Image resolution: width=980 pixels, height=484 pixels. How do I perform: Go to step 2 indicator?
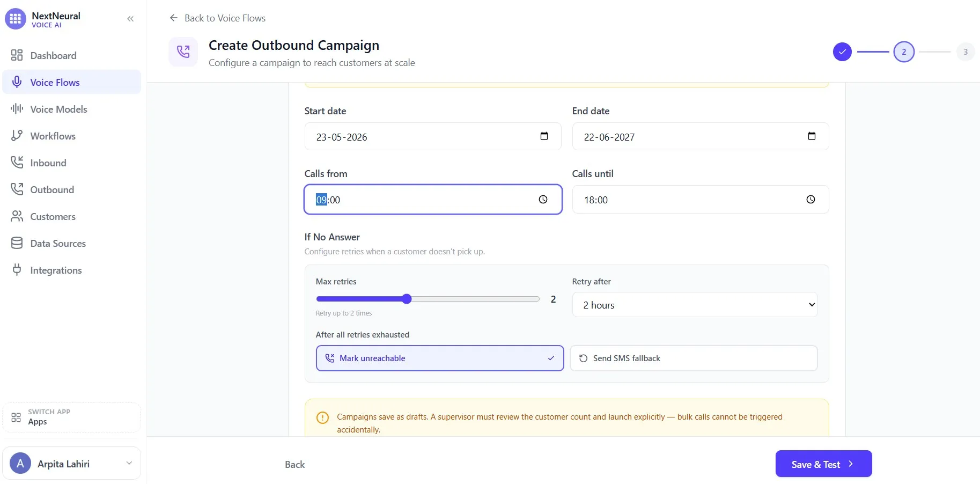904,52
